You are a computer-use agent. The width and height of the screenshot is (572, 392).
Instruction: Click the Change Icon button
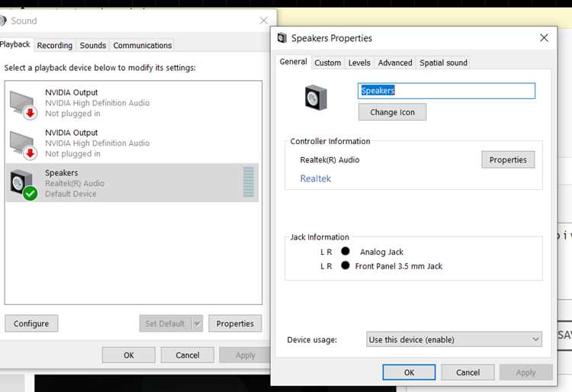tap(392, 112)
